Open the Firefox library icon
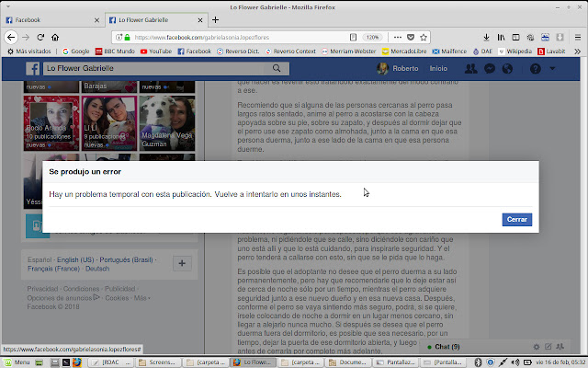The width and height of the screenshot is (588, 368). click(x=501, y=37)
